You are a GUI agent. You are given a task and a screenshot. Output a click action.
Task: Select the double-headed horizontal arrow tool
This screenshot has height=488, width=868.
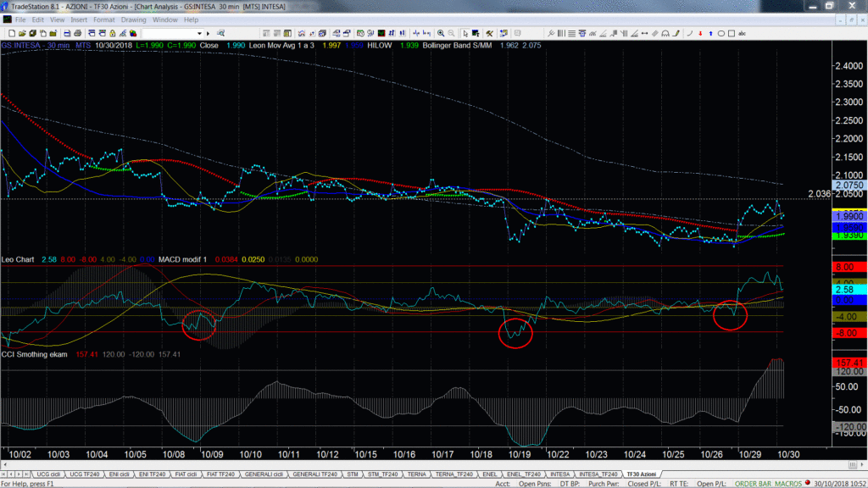coord(644,33)
